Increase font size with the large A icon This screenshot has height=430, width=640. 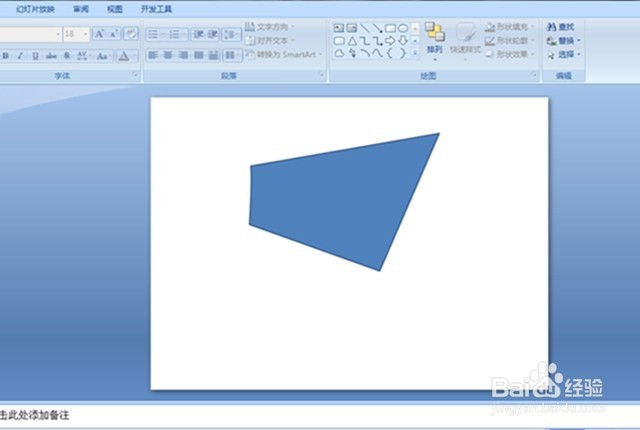tap(99, 34)
